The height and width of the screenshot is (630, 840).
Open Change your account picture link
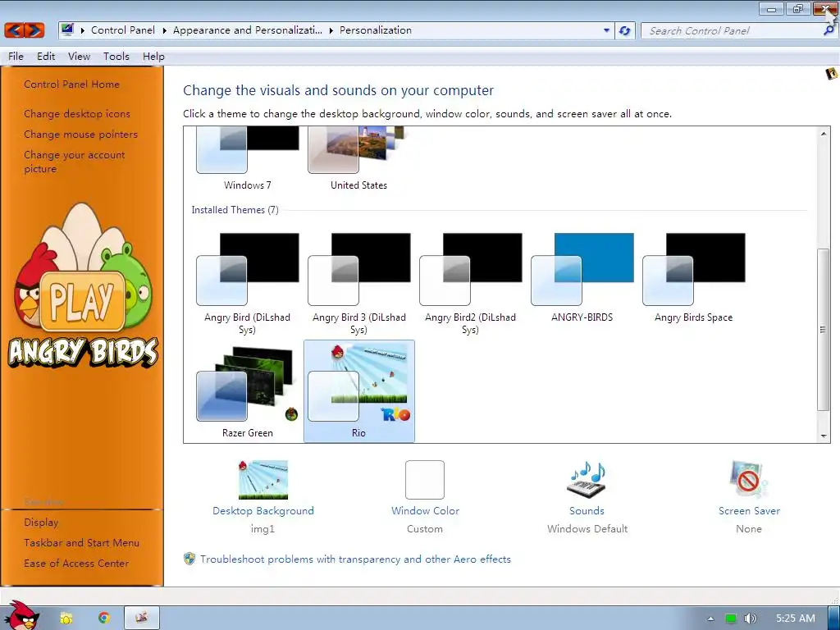point(74,162)
